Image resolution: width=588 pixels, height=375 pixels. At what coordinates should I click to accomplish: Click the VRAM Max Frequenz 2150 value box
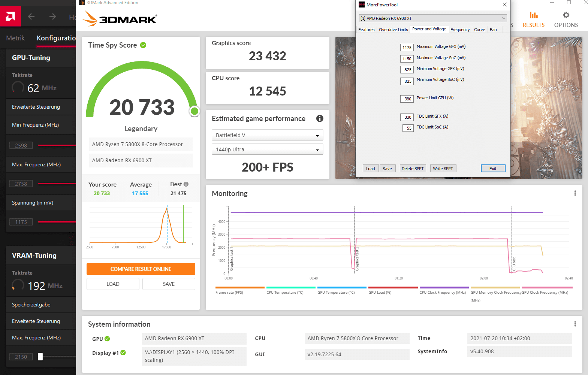(x=21, y=357)
